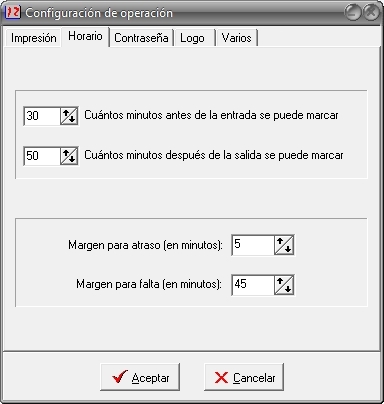Viewport: 384px width, 404px height.
Task: Go to the Varios tab
Action: pos(237,38)
